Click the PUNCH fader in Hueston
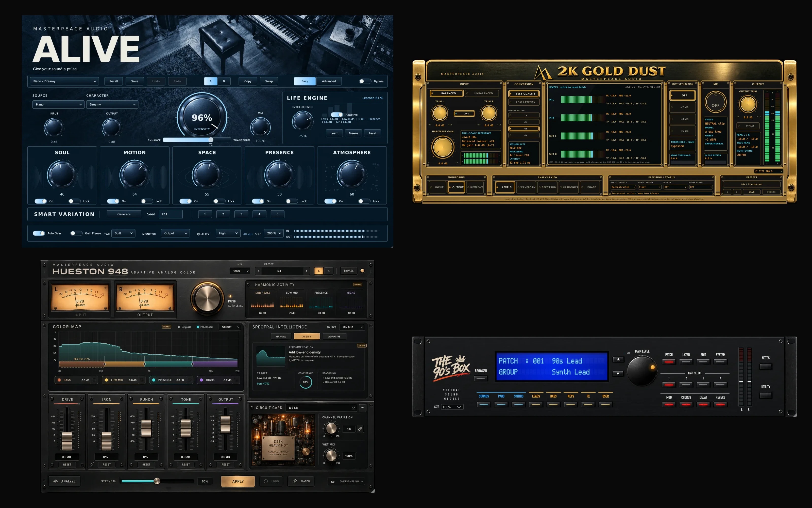This screenshot has width=812, height=508. tap(146, 429)
